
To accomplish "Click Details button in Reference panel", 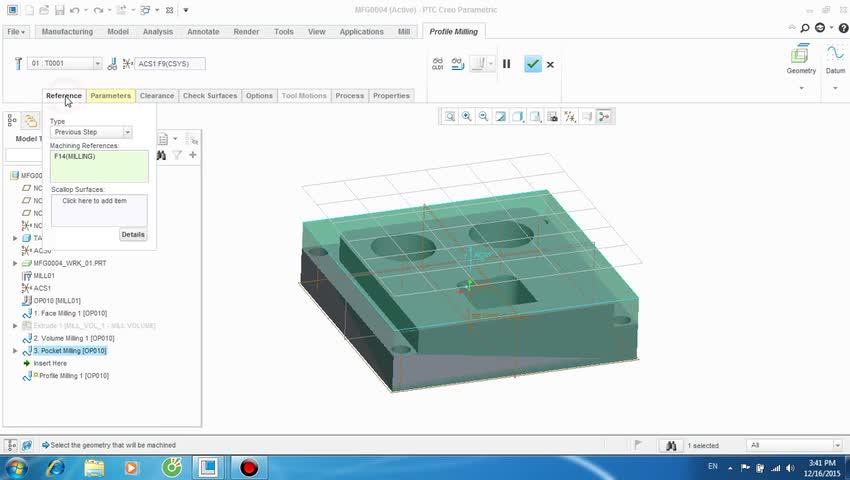I will tap(133, 234).
